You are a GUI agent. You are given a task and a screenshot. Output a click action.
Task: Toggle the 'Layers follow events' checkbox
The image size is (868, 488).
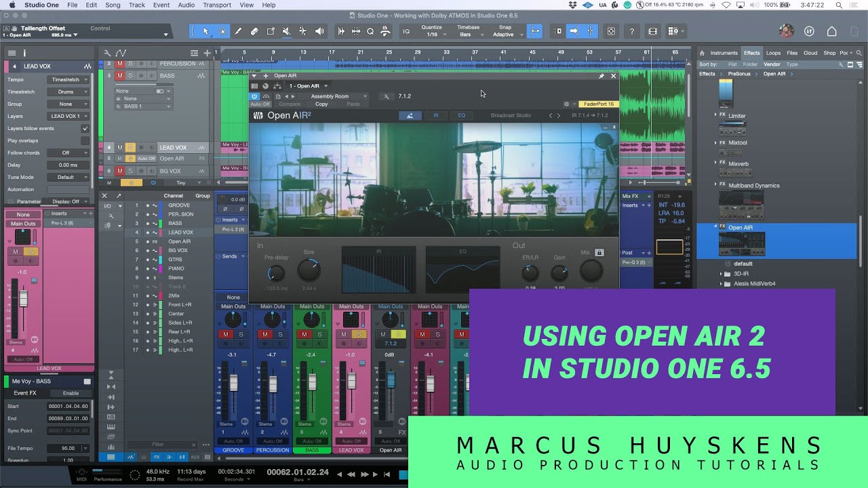[x=85, y=128]
